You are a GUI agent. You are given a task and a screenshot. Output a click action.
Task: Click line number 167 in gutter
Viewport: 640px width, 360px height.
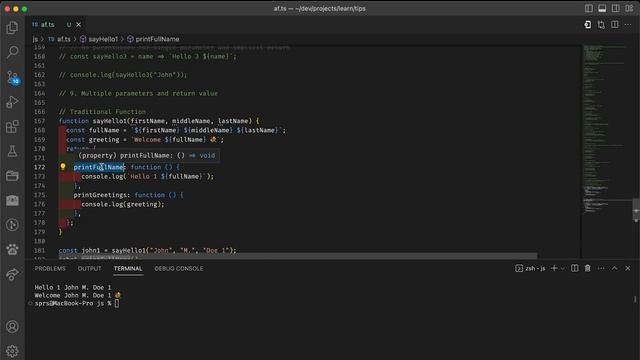tap(40, 121)
